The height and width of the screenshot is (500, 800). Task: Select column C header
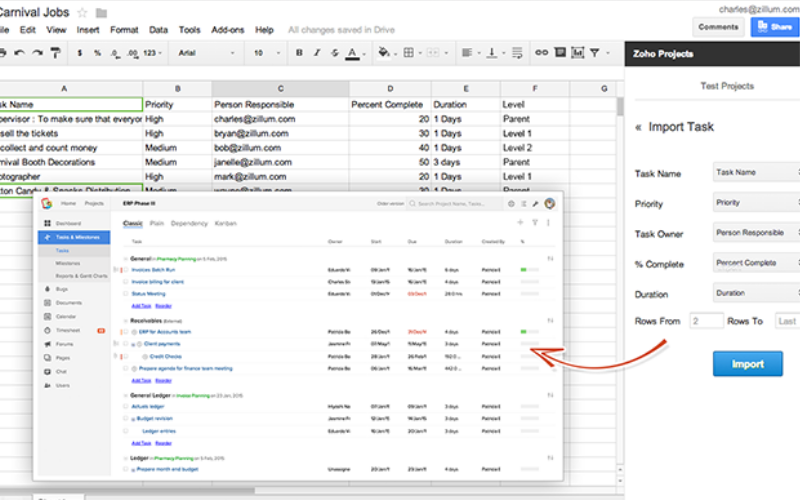[x=281, y=89]
